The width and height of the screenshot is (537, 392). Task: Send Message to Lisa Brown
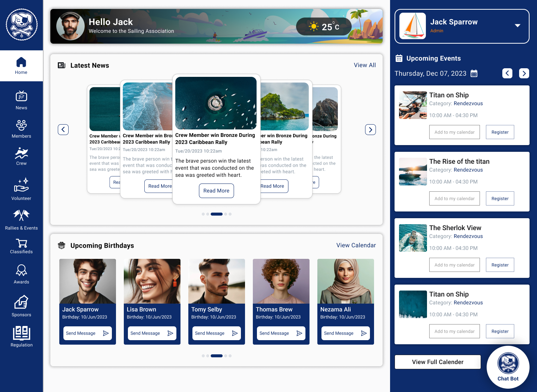tap(152, 333)
